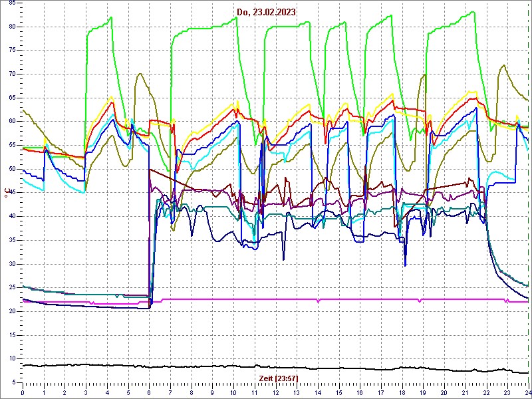
Task: Click hour 3 on the time axis
Action: click(86, 392)
